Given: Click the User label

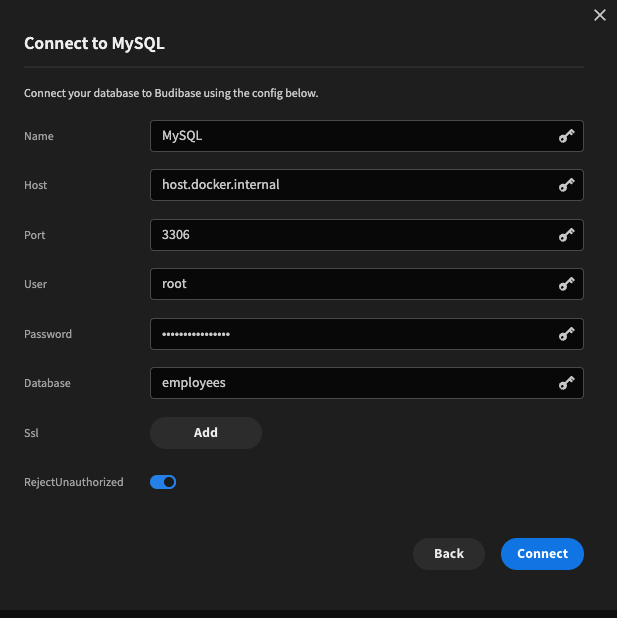Looking at the screenshot, I should coord(35,284).
